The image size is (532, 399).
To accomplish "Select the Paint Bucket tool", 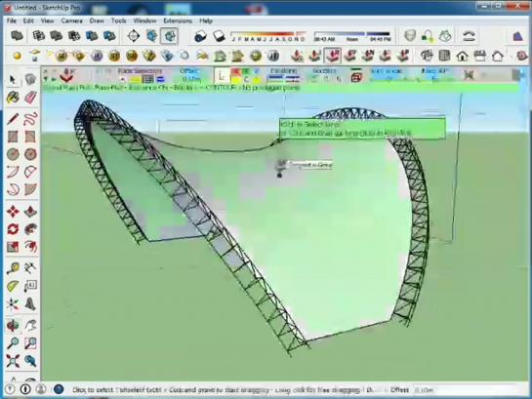I will point(13,98).
